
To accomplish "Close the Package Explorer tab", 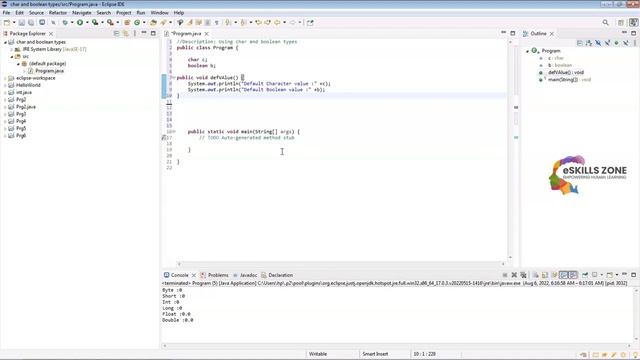I will pyautogui.click(x=51, y=33).
